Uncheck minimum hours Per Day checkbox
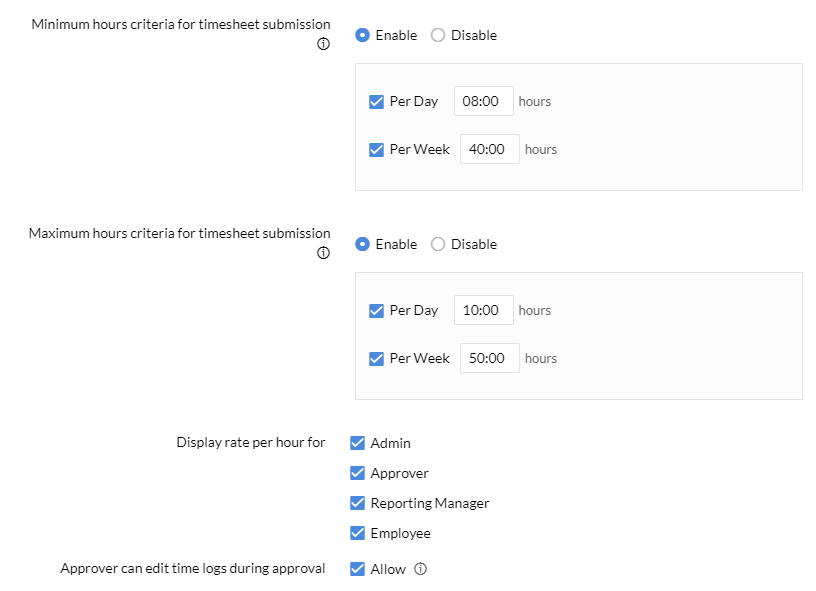This screenshot has width=816, height=591. (x=376, y=101)
